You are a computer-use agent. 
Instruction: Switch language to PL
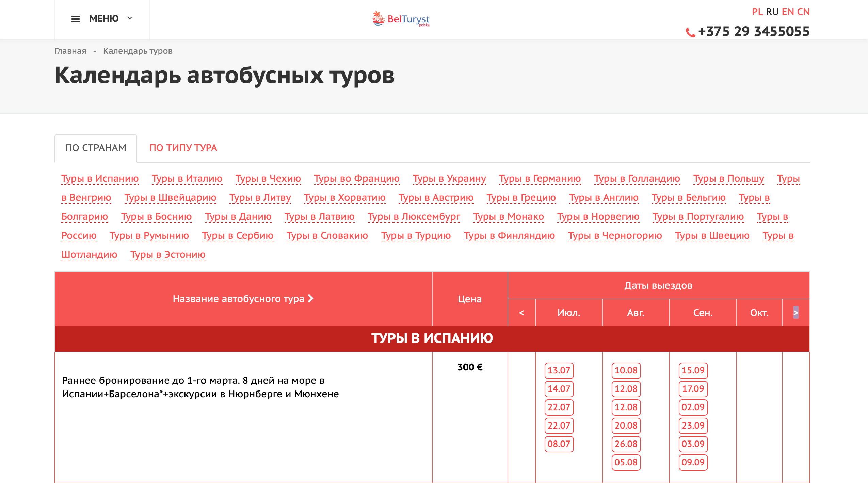(x=757, y=12)
